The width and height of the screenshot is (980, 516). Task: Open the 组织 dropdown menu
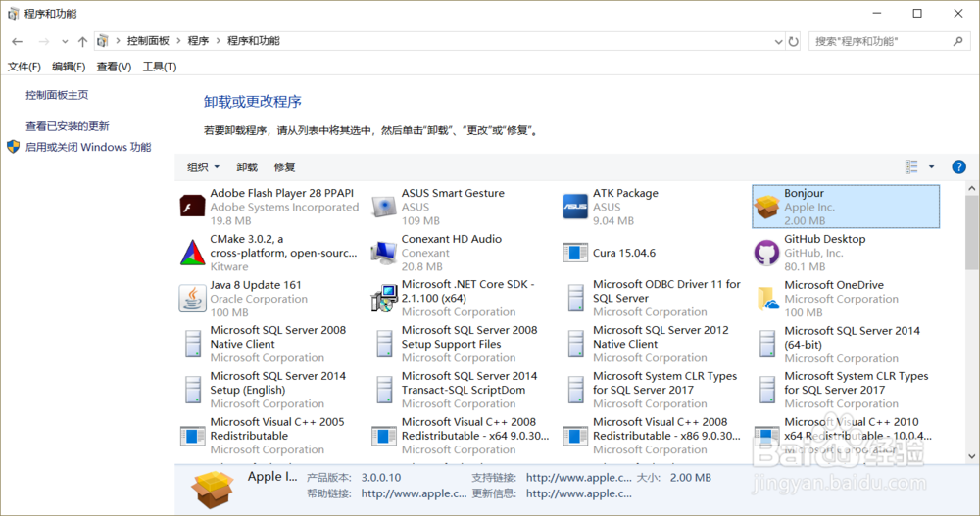coord(203,166)
